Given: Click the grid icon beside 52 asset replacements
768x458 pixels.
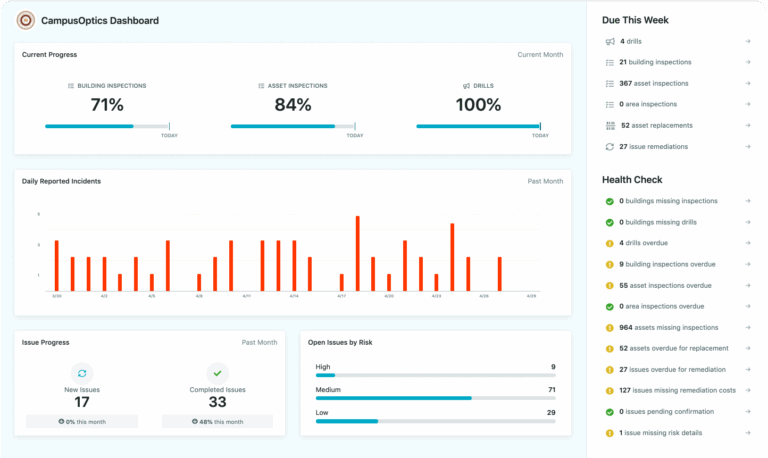Looking at the screenshot, I should 610,126.
